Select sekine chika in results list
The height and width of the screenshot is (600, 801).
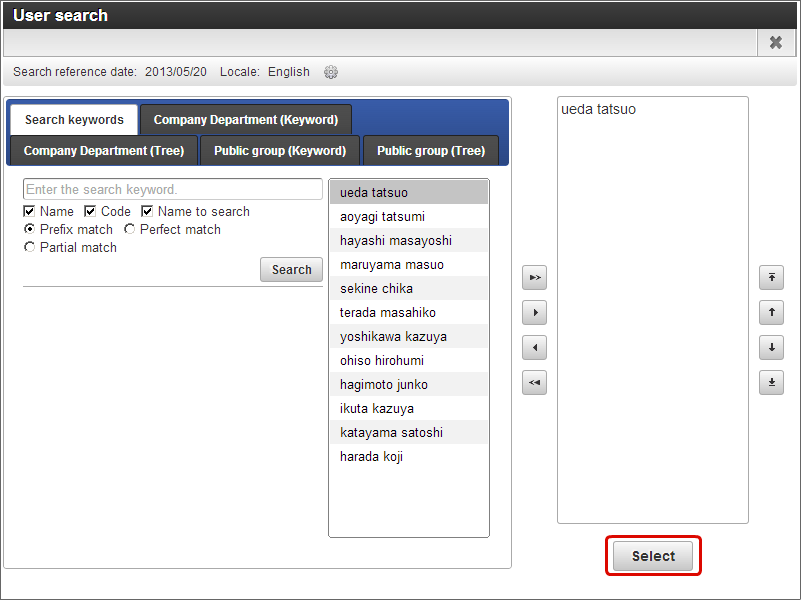(409, 289)
